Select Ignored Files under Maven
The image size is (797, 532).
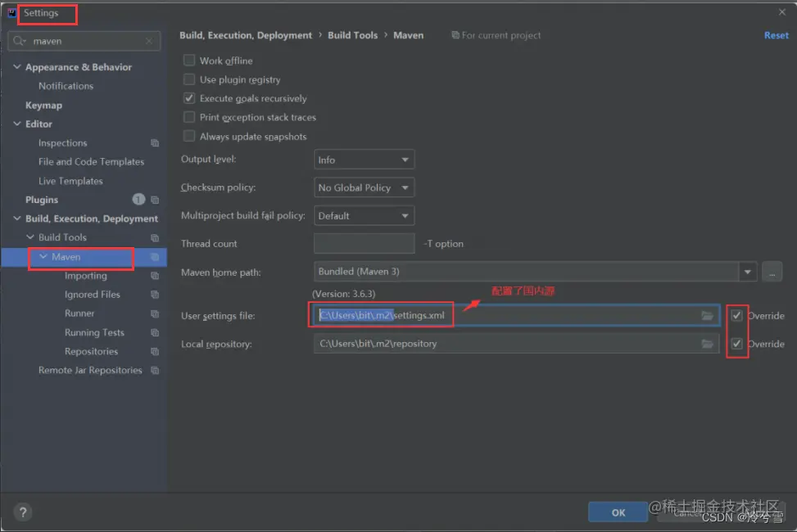93,295
